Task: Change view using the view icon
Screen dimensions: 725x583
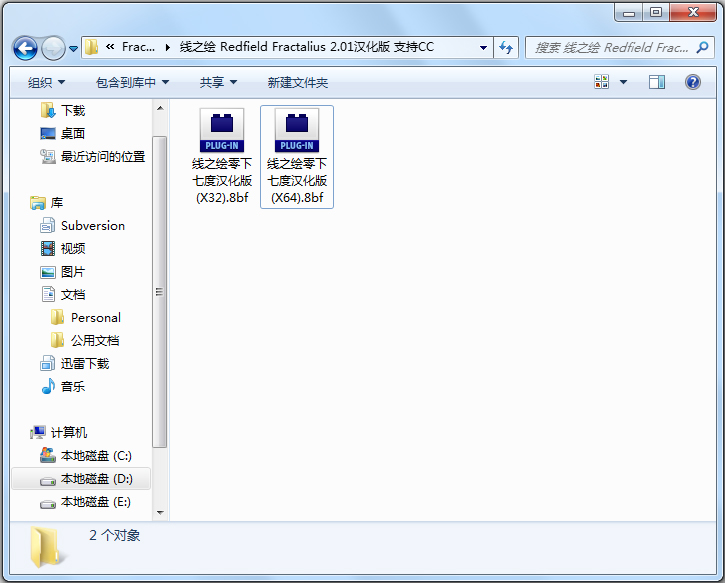Action: 602,82
